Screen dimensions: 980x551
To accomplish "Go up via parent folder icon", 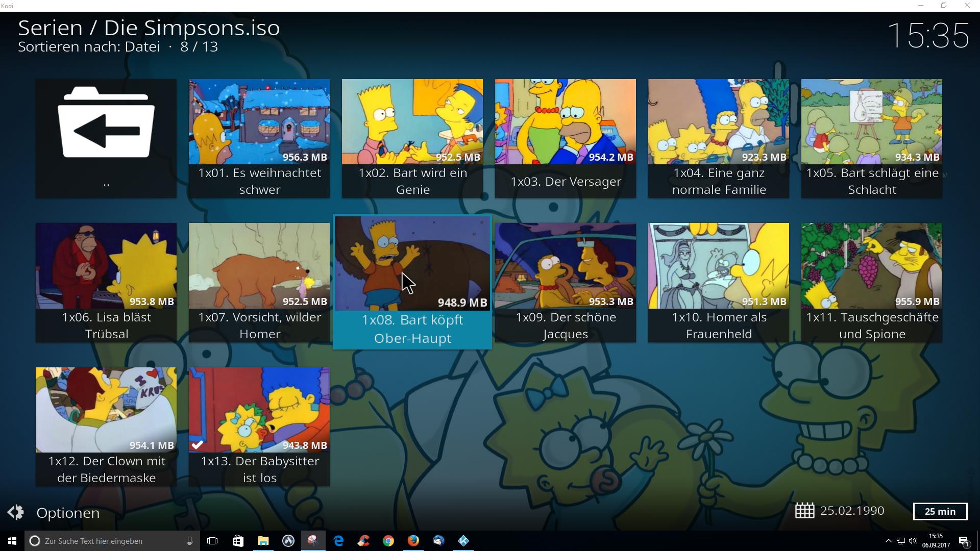I will coord(106,122).
